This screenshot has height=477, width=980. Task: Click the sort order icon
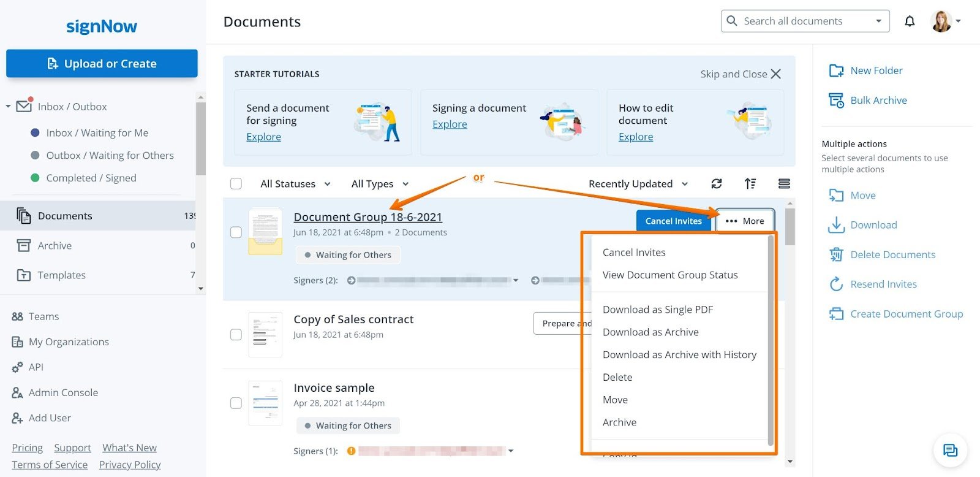750,183
